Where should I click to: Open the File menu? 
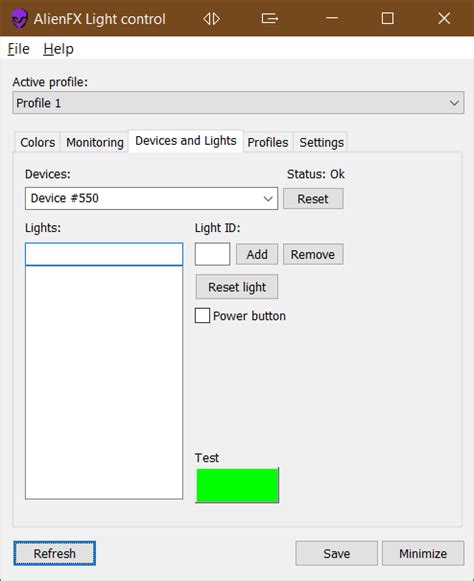point(19,49)
